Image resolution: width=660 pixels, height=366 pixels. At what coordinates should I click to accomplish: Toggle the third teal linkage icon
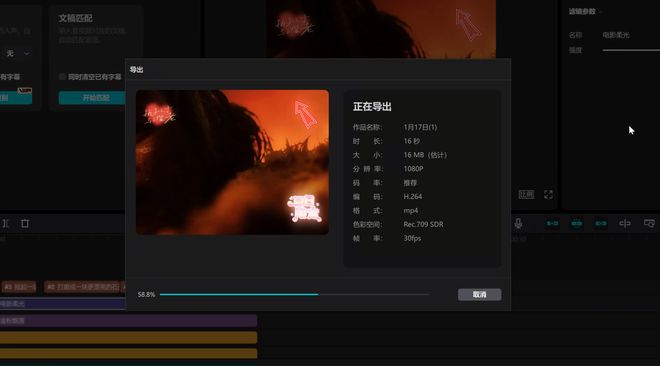click(x=601, y=223)
